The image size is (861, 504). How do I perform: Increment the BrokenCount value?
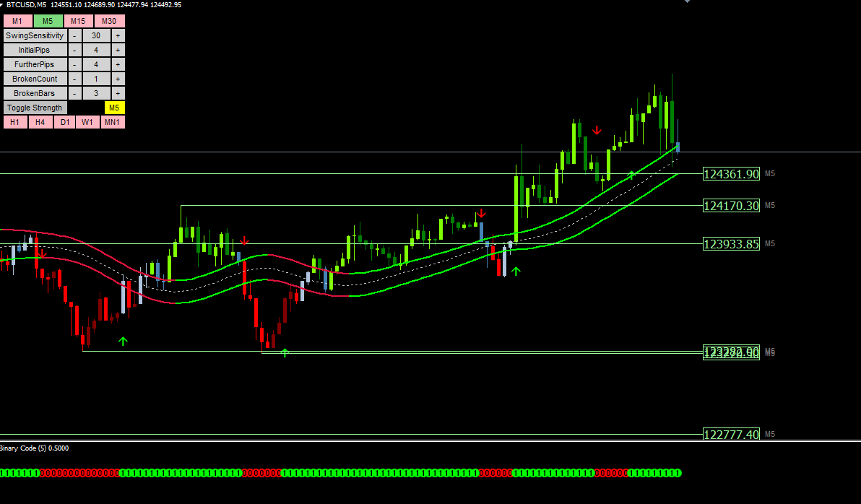pos(118,79)
